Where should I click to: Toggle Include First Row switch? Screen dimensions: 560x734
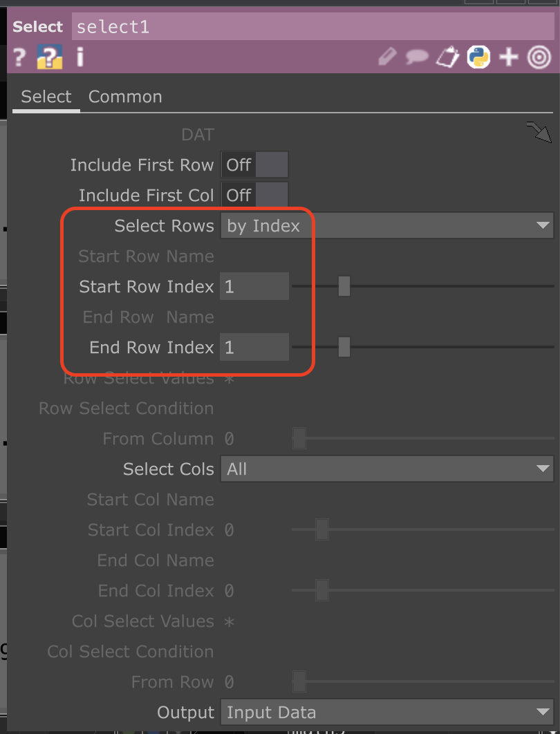pos(254,164)
